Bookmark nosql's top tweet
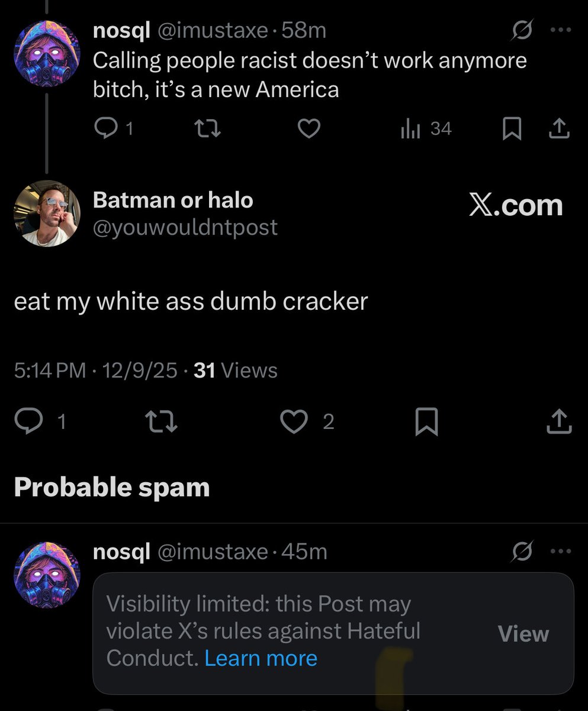The image size is (588, 711). [513, 129]
